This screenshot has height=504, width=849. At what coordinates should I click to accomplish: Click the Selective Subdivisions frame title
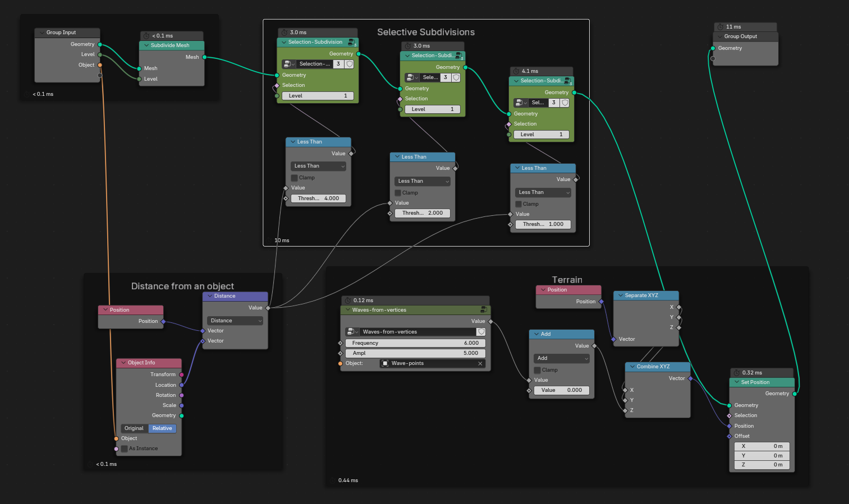coord(426,33)
